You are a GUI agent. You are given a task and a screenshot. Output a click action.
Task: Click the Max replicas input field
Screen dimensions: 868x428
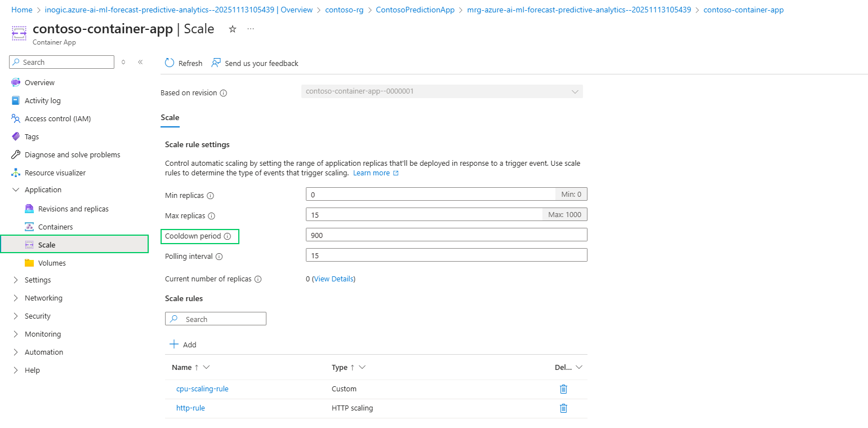(422, 215)
